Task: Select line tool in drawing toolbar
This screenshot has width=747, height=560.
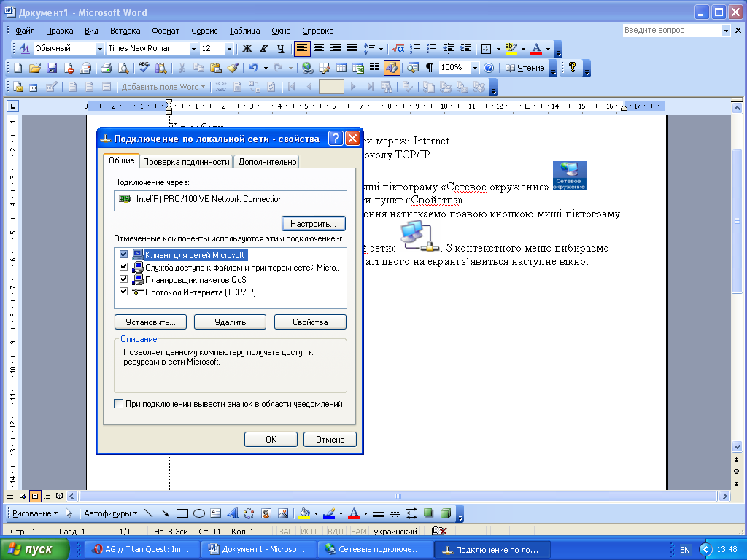Action: tap(149, 513)
